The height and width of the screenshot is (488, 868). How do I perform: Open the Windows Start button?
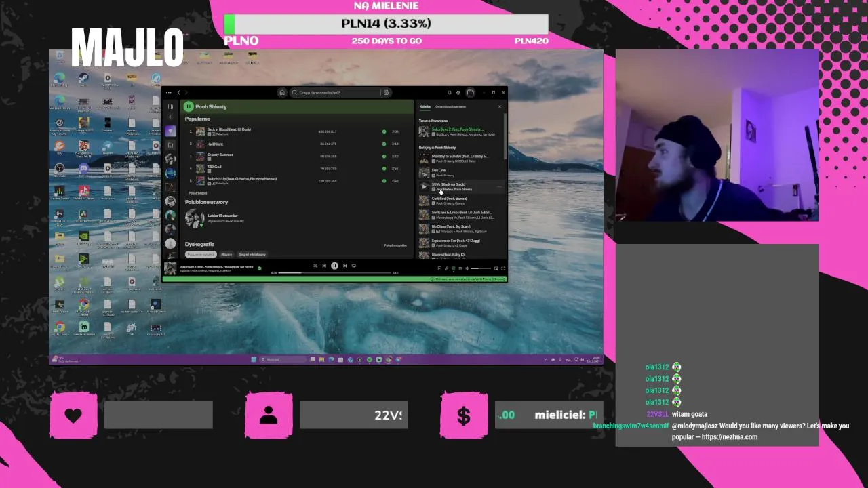click(254, 359)
